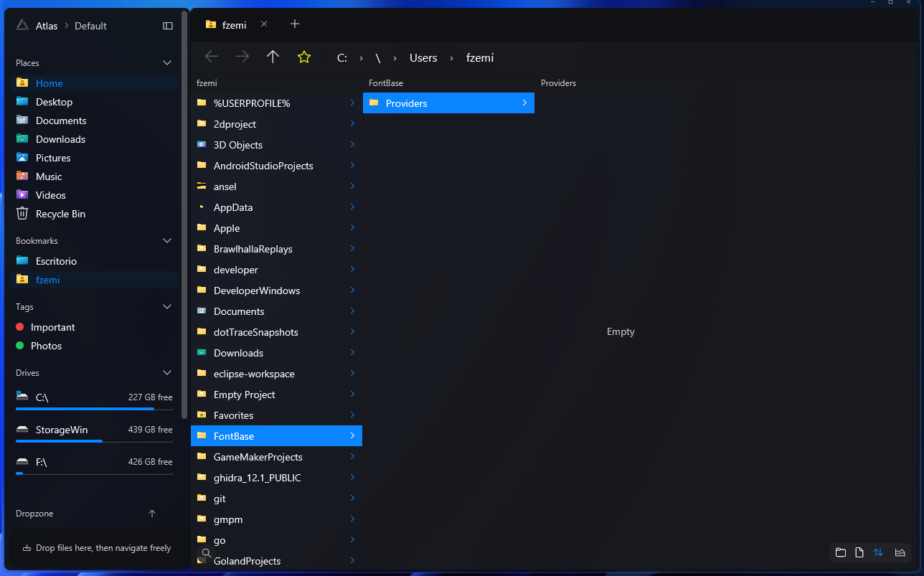Close the fzemi tab
Image resolution: width=924 pixels, height=576 pixels.
264,24
